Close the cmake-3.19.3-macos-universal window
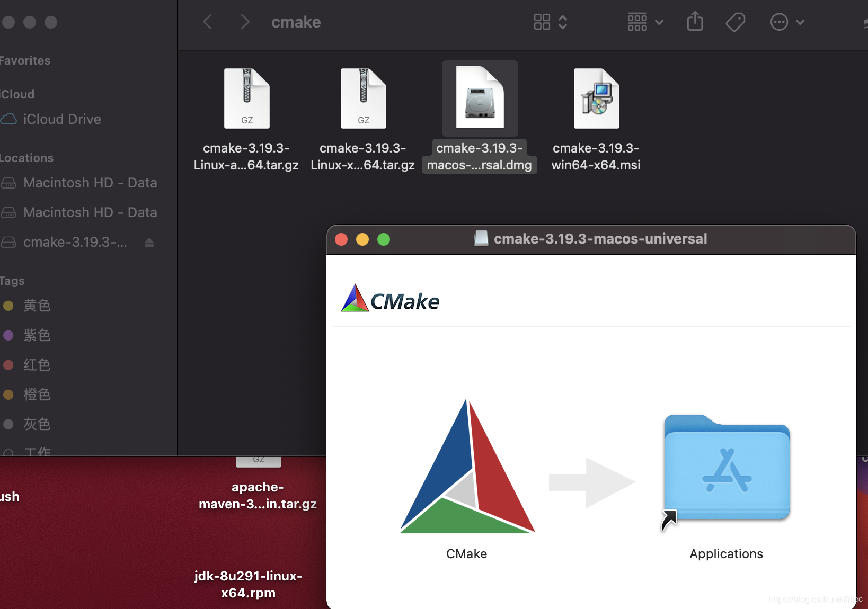 (x=341, y=239)
